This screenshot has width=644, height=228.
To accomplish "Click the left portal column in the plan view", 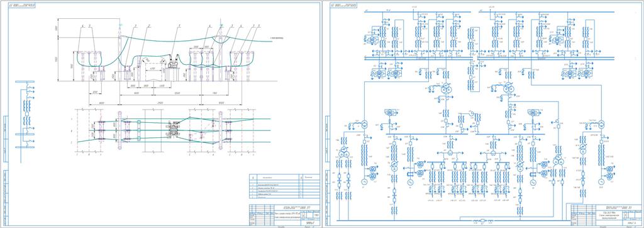I will pyautogui.click(x=119, y=130).
